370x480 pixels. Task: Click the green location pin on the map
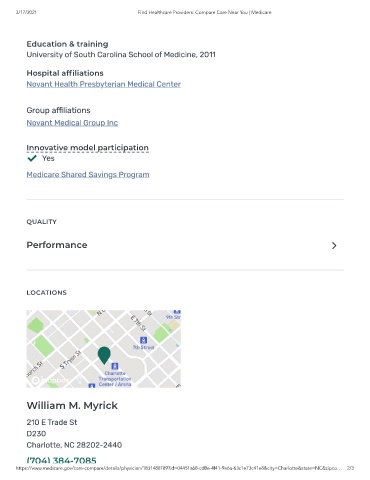coord(104,355)
